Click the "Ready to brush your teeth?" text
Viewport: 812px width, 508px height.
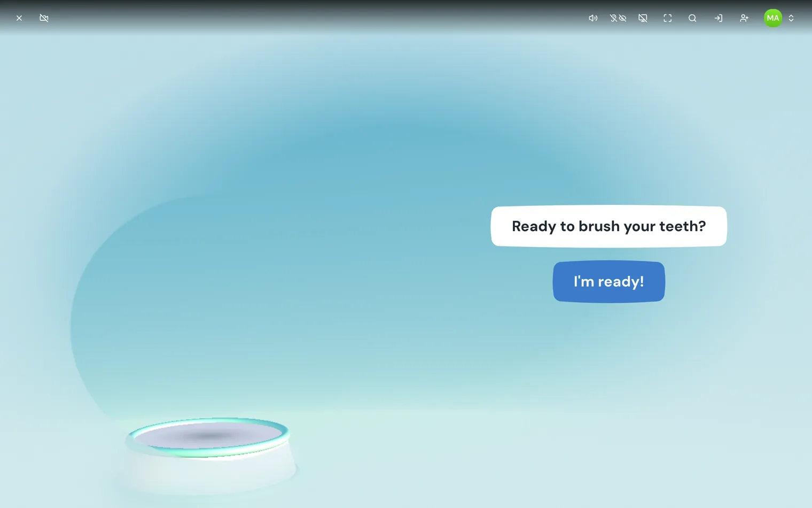tap(609, 226)
